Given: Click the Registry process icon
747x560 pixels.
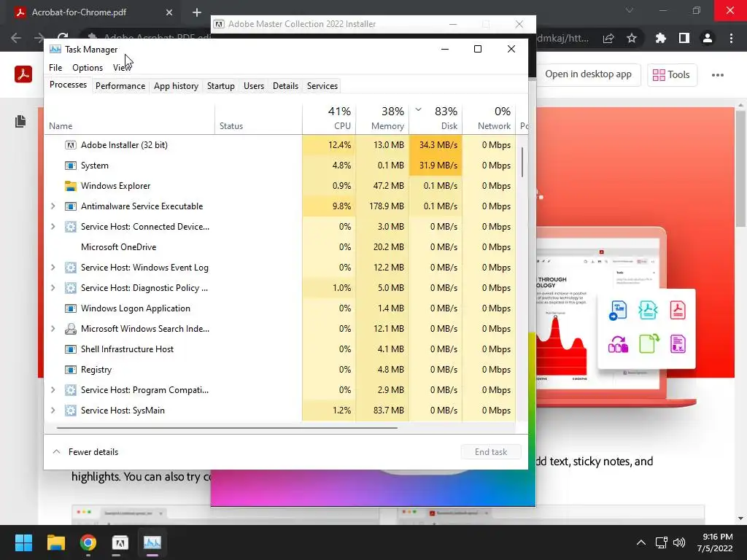Looking at the screenshot, I should coord(71,370).
